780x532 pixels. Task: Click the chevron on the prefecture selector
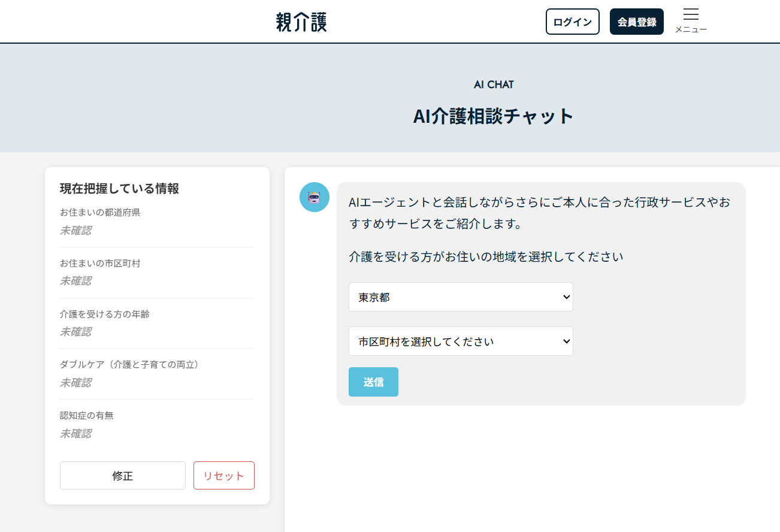point(566,297)
